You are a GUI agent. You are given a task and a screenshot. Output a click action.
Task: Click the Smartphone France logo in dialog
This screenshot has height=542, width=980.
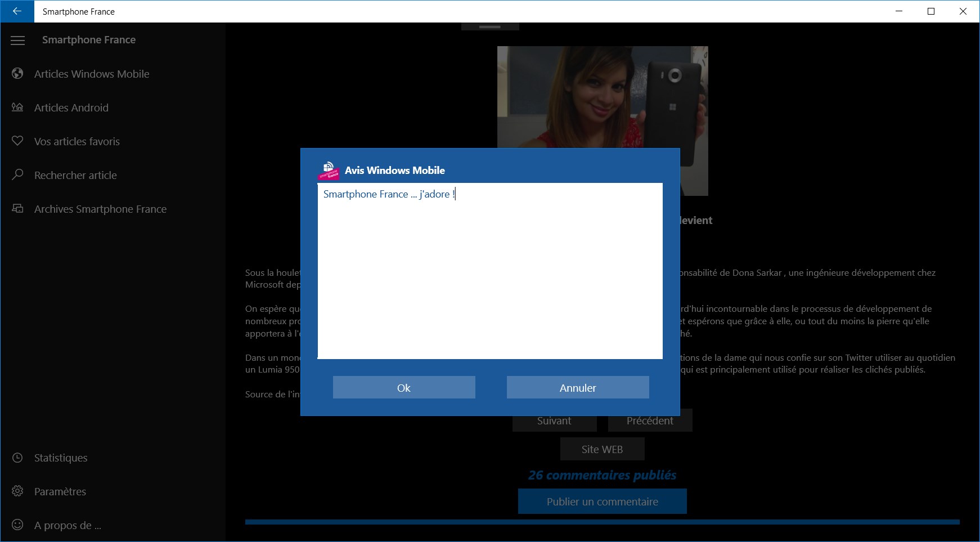(329, 171)
